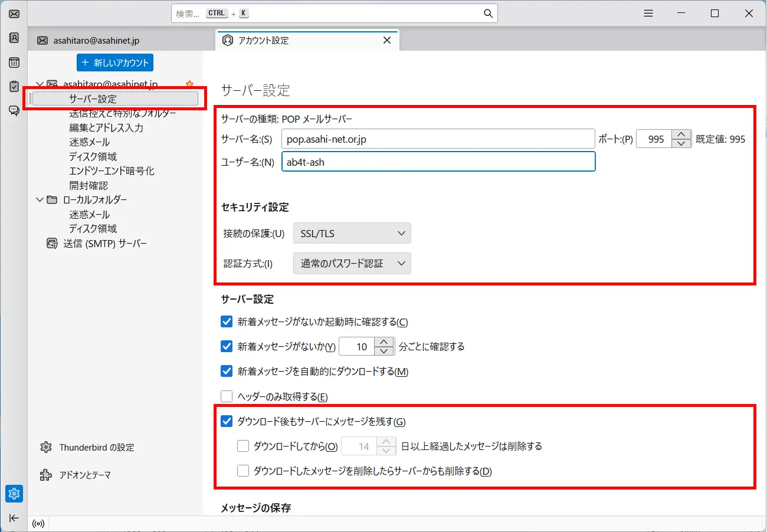Viewport: 767px width, 532px height.
Task: Increase the port value with the stepper arrow
Action: tap(681, 134)
